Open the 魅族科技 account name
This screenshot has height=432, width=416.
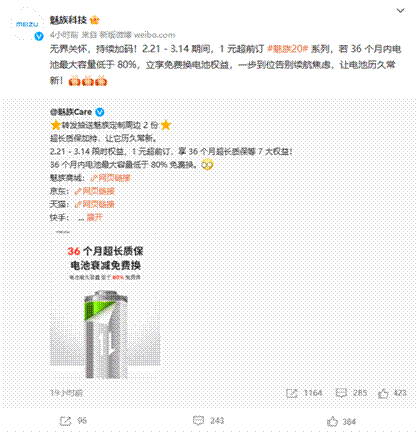[x=68, y=20]
